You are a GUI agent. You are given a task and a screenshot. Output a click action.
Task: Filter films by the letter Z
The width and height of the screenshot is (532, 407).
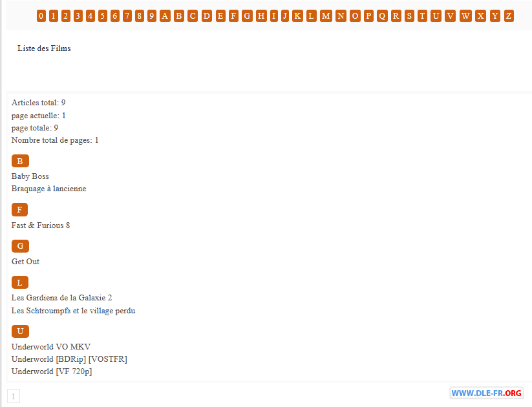tap(509, 16)
